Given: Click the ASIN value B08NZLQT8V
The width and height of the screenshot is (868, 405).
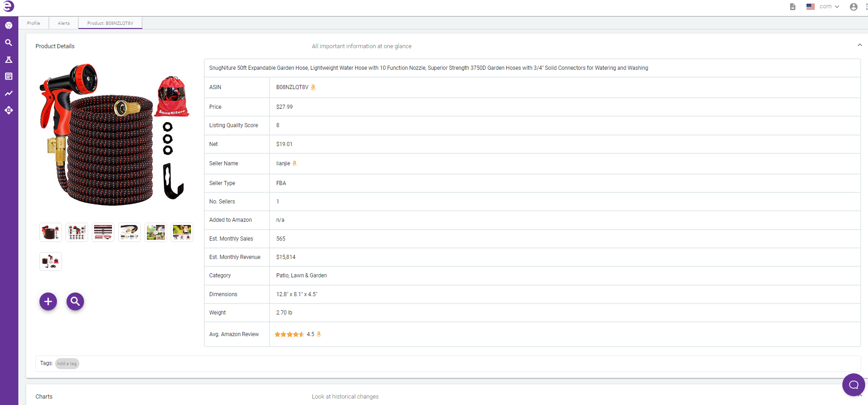Looking at the screenshot, I should click(292, 87).
